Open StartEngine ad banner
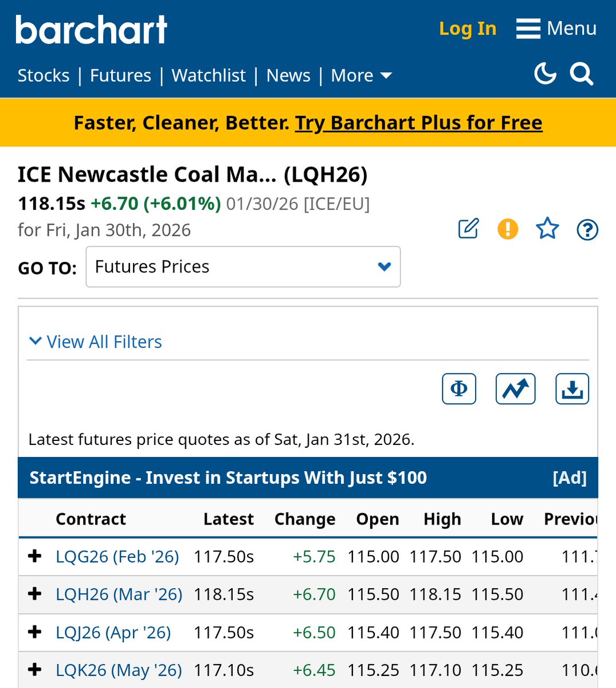 (308, 478)
